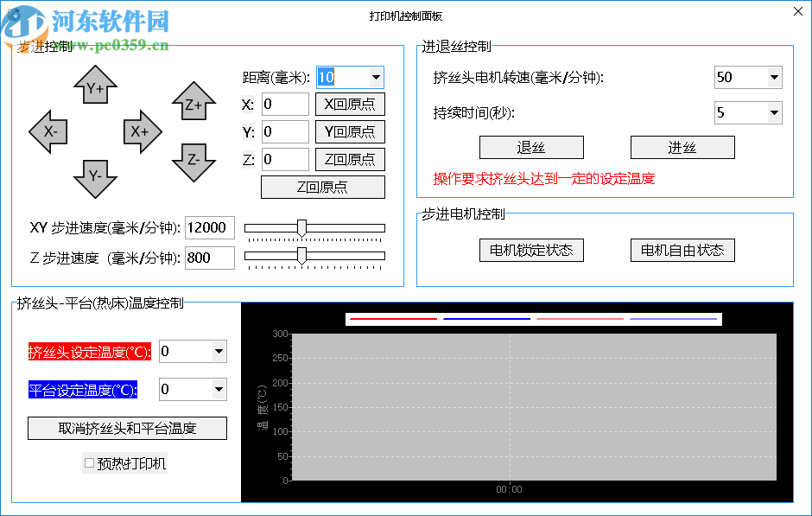Click the Z coordinate input field
The width and height of the screenshot is (812, 516).
click(x=285, y=159)
